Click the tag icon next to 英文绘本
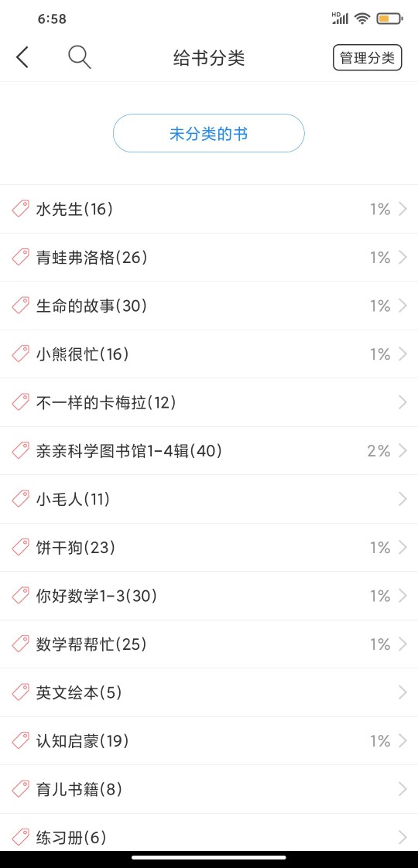 pos(20,692)
